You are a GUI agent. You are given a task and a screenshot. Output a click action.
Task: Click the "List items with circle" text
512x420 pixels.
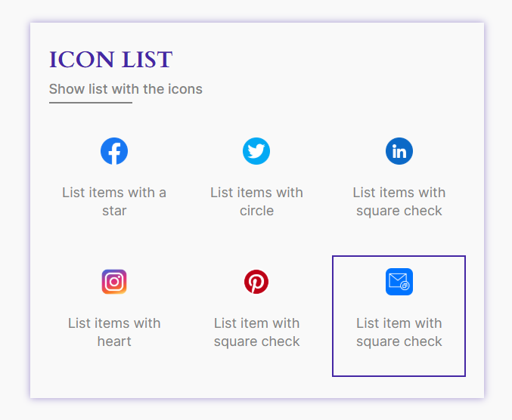click(256, 202)
